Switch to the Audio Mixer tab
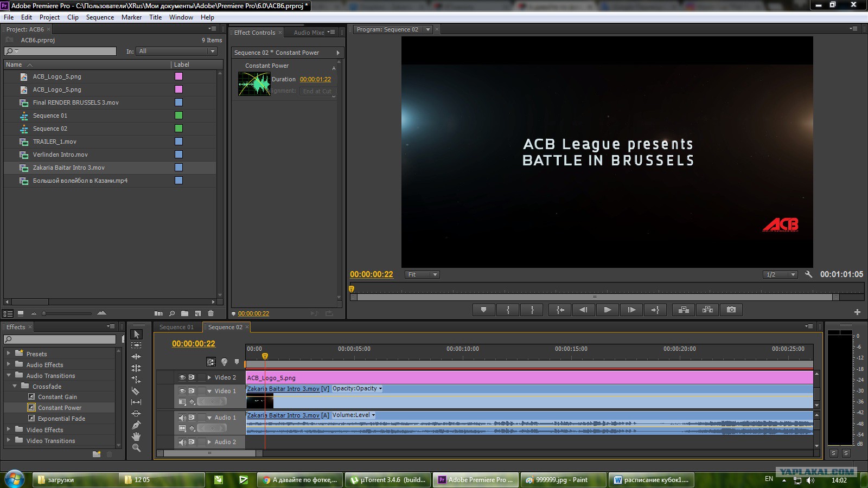This screenshot has width=868, height=488. coord(309,33)
